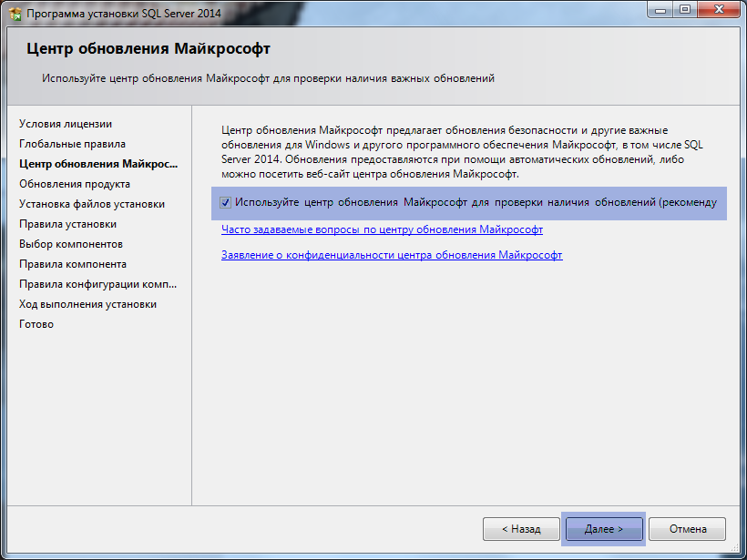Click the description paragraph about security updates
This screenshot has height=560, width=747.
pyautogui.click(x=462, y=152)
